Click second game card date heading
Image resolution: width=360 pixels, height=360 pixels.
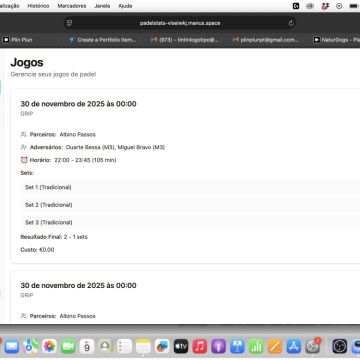pos(78,286)
